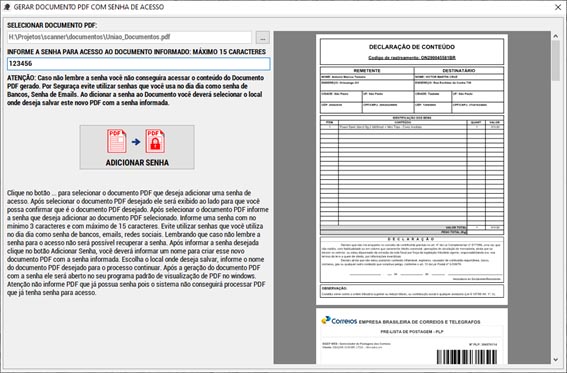This screenshot has width=567, height=373.
Task: Click the application icon in the title bar
Action: 7,7
